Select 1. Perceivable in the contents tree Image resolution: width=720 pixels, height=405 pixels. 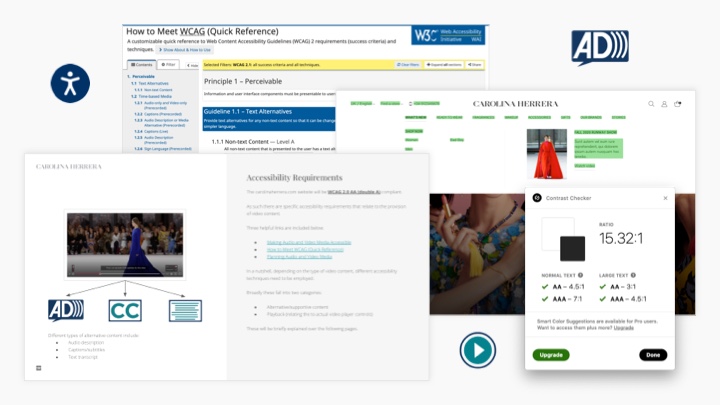pyautogui.click(x=141, y=77)
